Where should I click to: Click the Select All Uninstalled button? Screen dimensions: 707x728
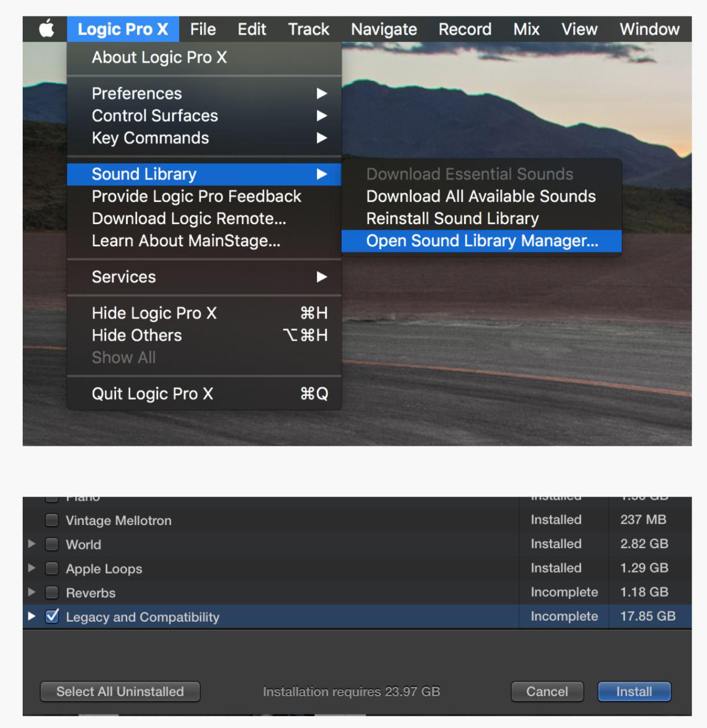(x=120, y=692)
